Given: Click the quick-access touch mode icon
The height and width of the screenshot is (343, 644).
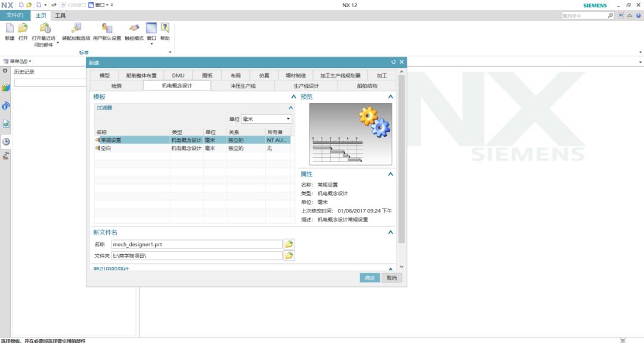Looking at the screenshot, I should pos(54,5).
